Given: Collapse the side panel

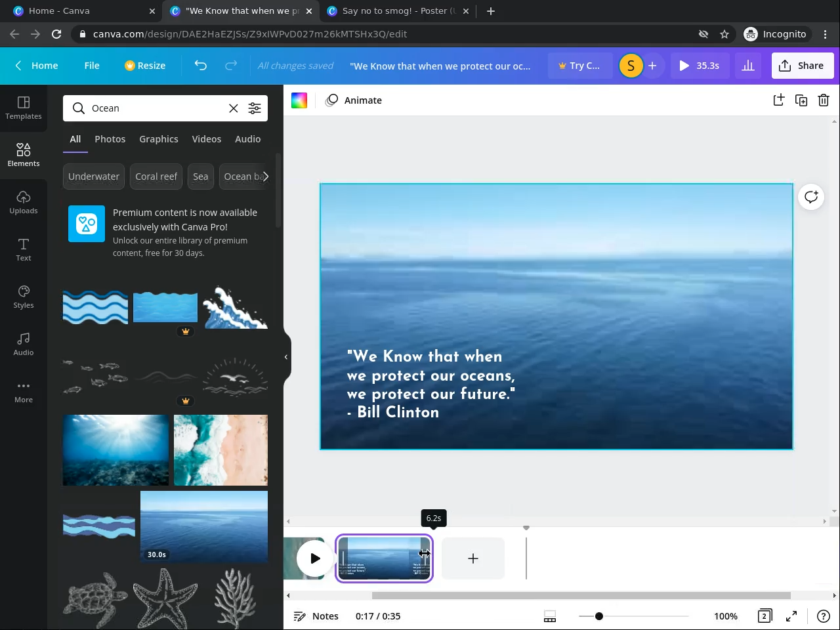Looking at the screenshot, I should (x=286, y=357).
